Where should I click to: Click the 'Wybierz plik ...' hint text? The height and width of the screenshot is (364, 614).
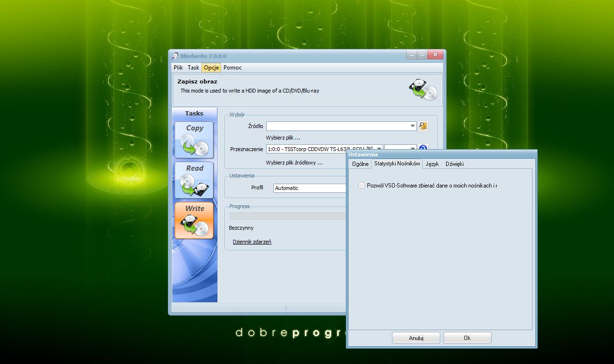pyautogui.click(x=283, y=138)
